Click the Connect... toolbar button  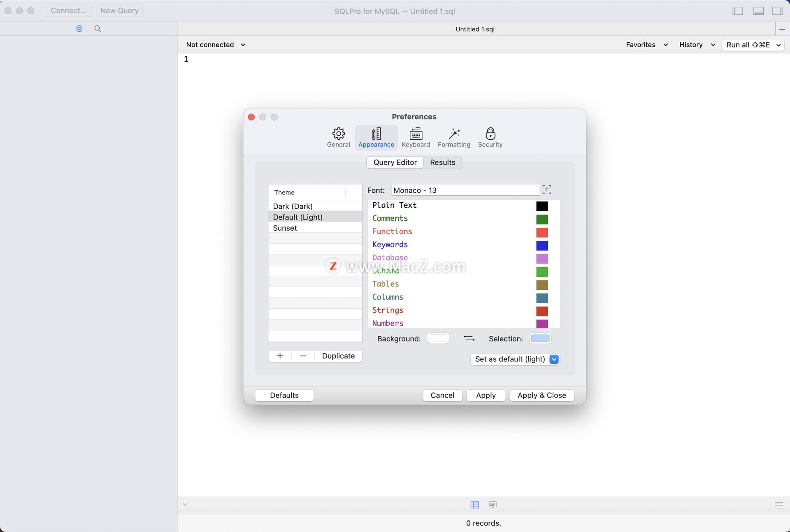[x=69, y=11]
